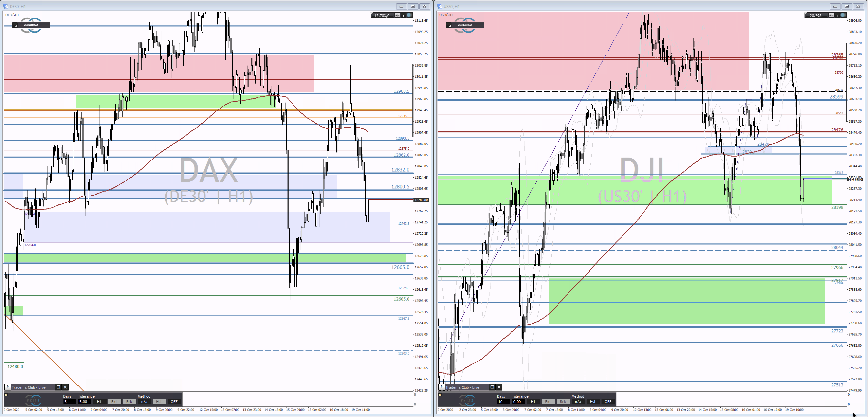Close the PRIAX toolbar in DAX chart
The width and height of the screenshot is (868, 417).
[x=6, y=395]
